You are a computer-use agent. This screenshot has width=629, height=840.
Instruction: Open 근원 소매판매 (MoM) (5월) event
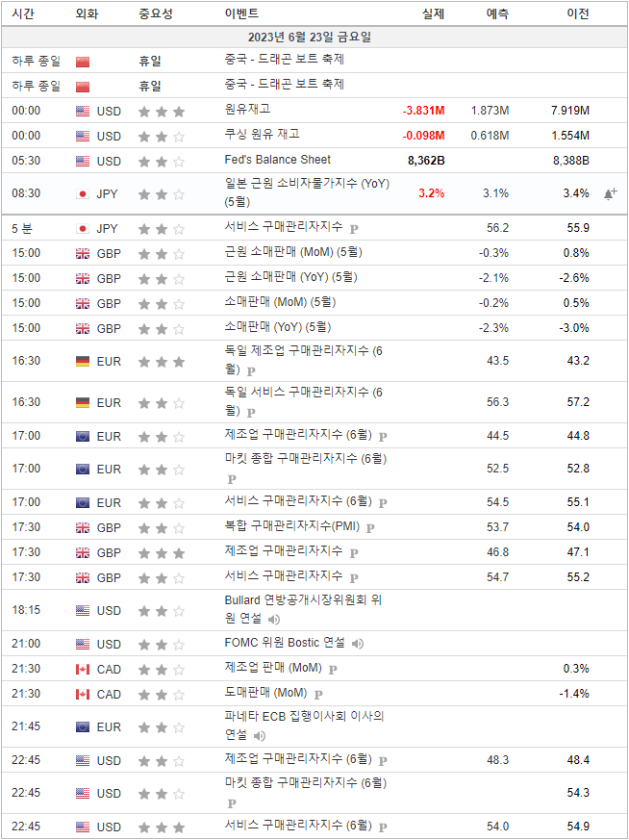pyautogui.click(x=279, y=252)
